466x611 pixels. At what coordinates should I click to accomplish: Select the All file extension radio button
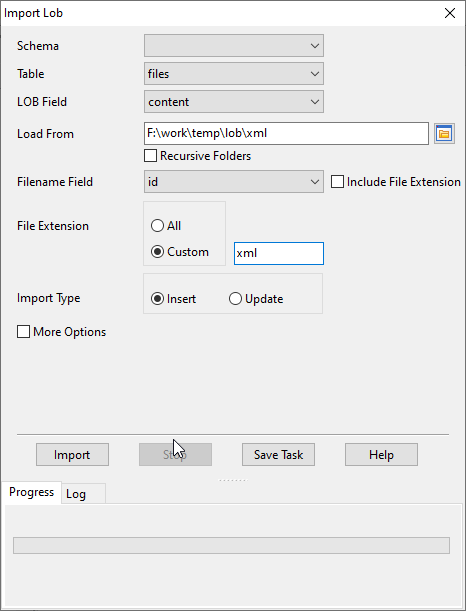[157, 226]
